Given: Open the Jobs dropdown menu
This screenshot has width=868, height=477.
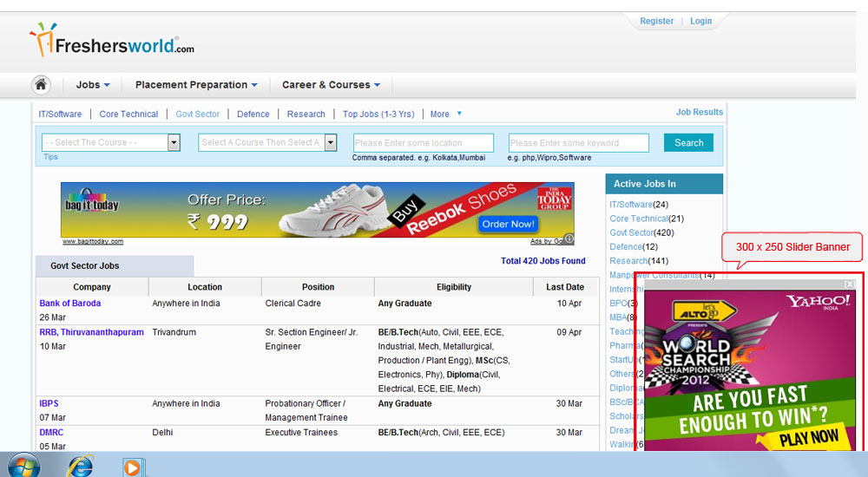Looking at the screenshot, I should [93, 85].
